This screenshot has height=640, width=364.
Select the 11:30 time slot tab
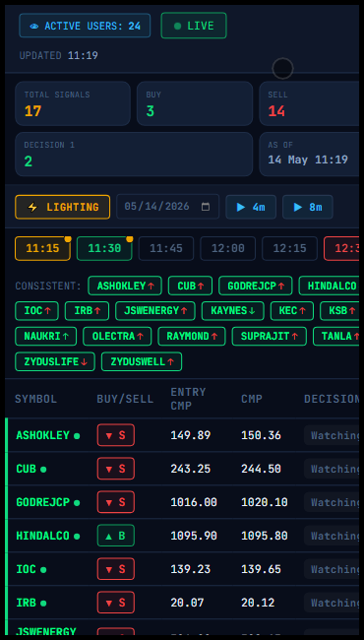coord(104,248)
